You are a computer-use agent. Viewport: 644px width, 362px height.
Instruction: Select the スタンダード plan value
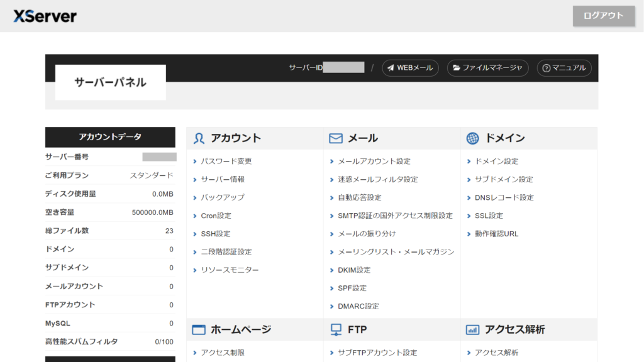click(x=152, y=176)
